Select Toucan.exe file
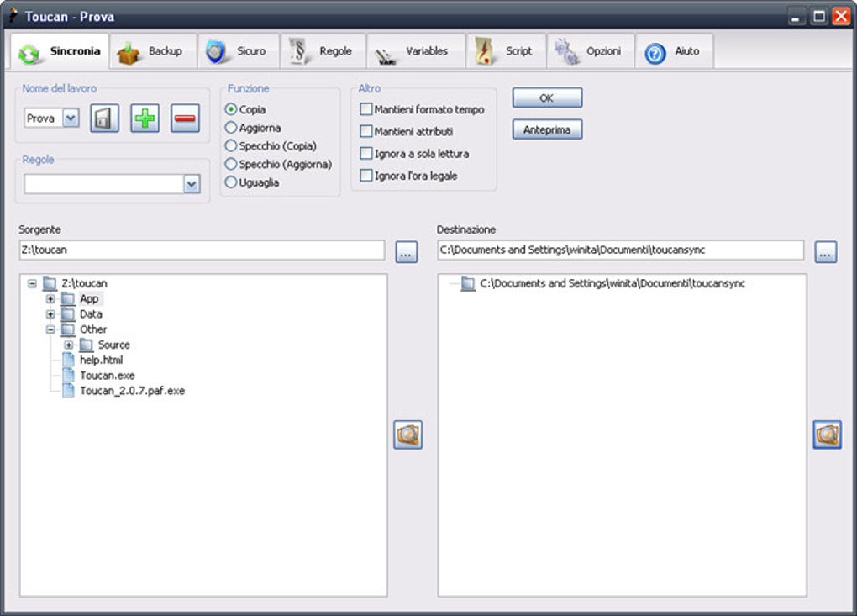857x616 pixels. point(108,376)
